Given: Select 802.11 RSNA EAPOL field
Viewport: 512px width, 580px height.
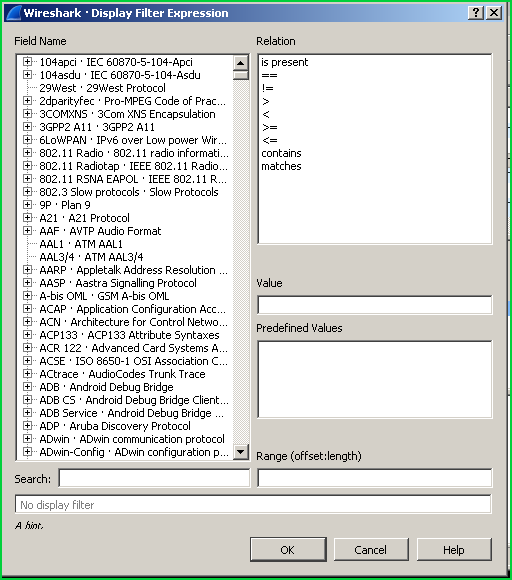Looking at the screenshot, I should [x=133, y=179].
